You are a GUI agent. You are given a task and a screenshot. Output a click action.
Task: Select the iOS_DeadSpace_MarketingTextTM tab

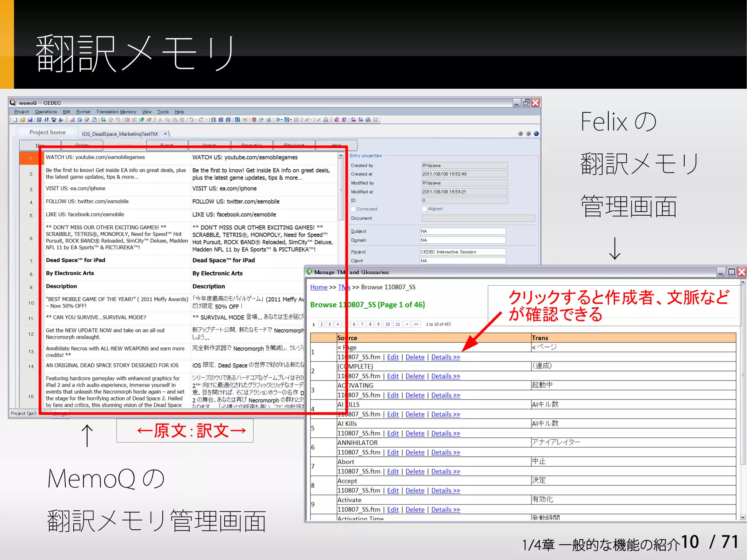tap(120, 134)
